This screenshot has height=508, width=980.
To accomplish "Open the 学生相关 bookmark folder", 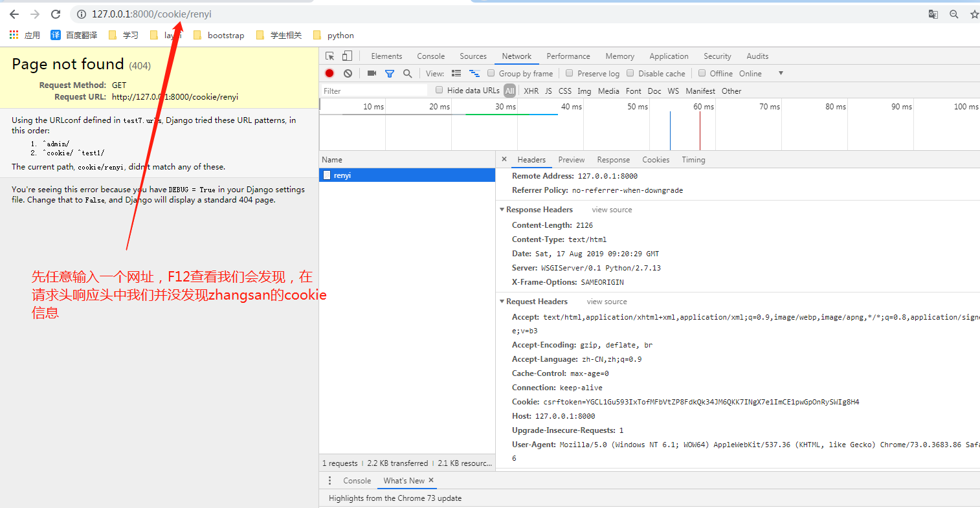I will (x=279, y=35).
